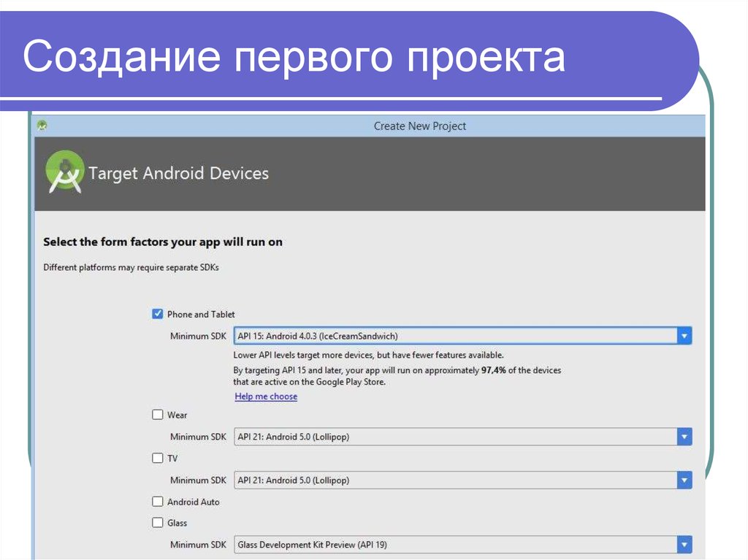Enable the TV checkbox
This screenshot has height=560, width=748.
pyautogui.click(x=158, y=458)
